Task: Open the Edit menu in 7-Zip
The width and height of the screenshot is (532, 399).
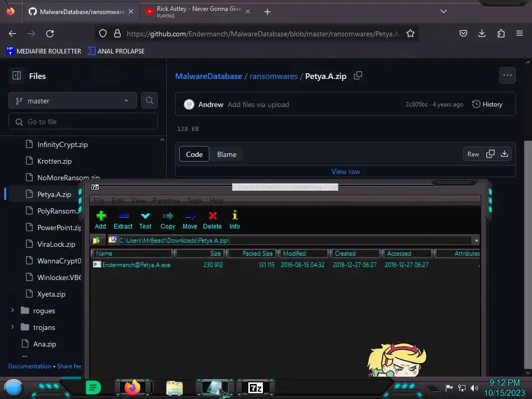Action: click(x=117, y=201)
